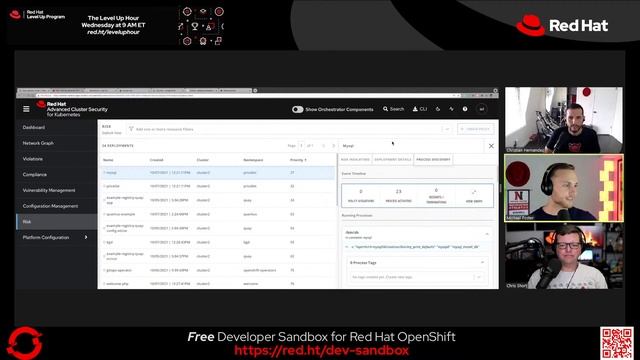This screenshot has width=640, height=360.
Task: Sort table by Name column
Action: pos(108,160)
